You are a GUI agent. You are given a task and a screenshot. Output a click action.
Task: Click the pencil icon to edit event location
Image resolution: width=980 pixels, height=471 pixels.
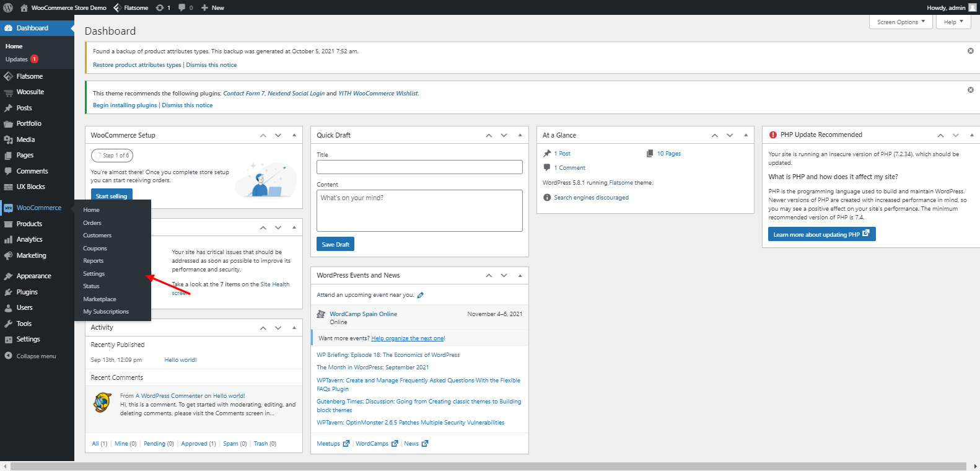(421, 295)
